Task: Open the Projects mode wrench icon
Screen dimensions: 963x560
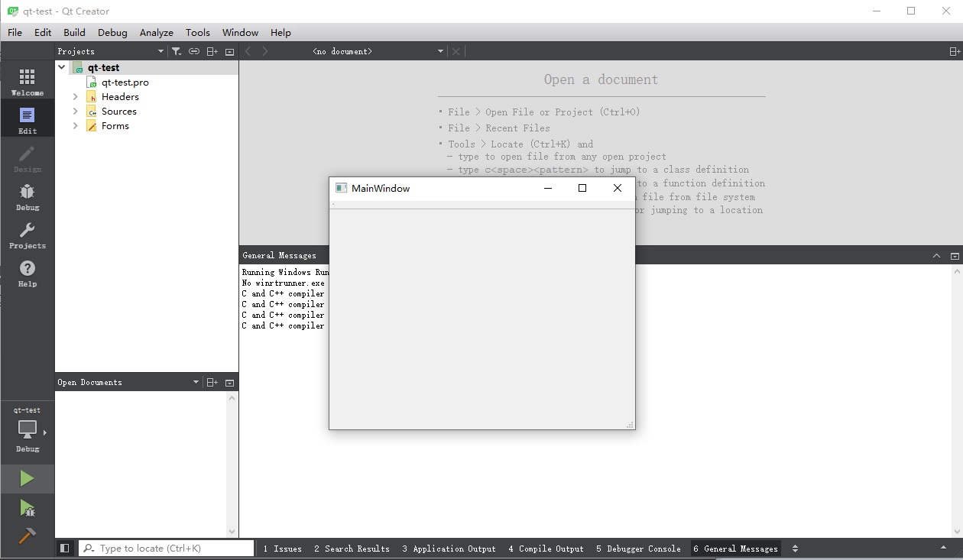Action: coord(27,235)
